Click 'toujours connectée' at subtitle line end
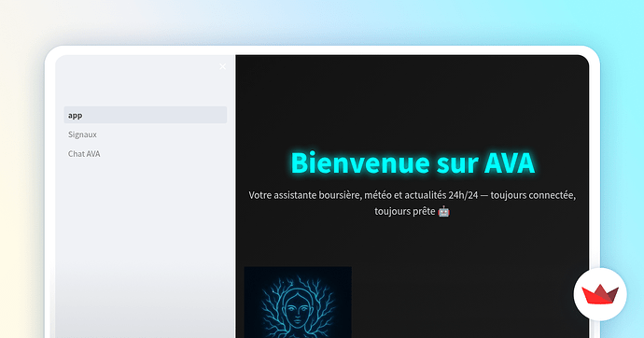 533,195
